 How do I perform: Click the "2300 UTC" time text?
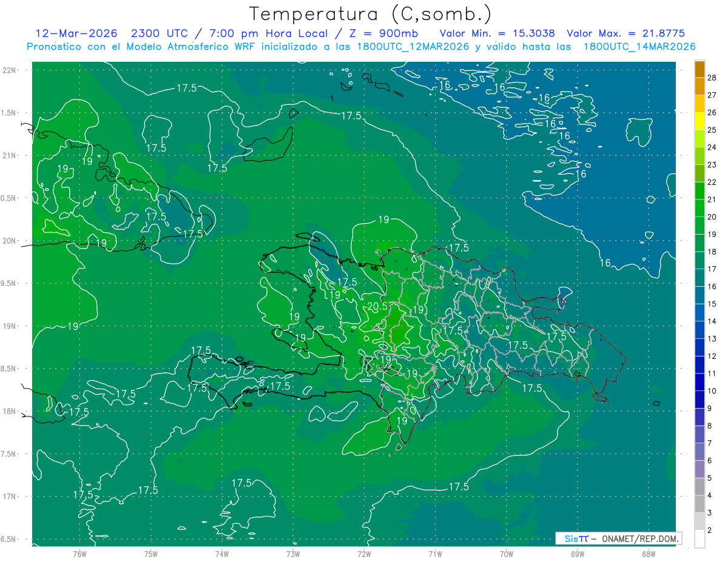point(160,33)
